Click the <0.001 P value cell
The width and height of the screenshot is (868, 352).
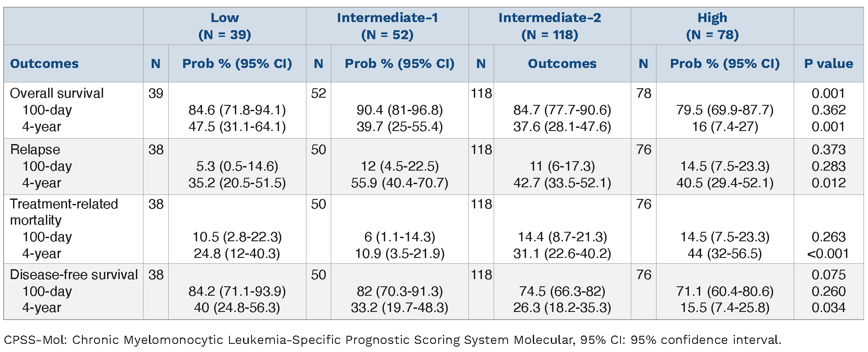click(828, 253)
